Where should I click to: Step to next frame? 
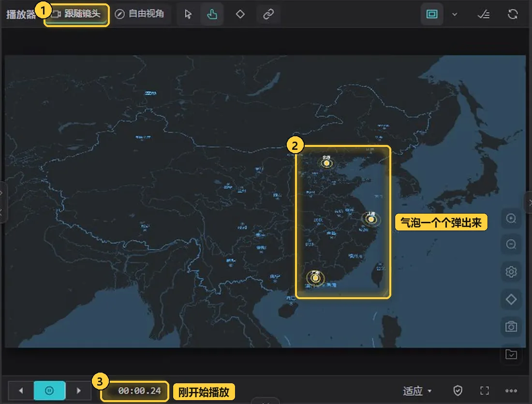(x=78, y=390)
